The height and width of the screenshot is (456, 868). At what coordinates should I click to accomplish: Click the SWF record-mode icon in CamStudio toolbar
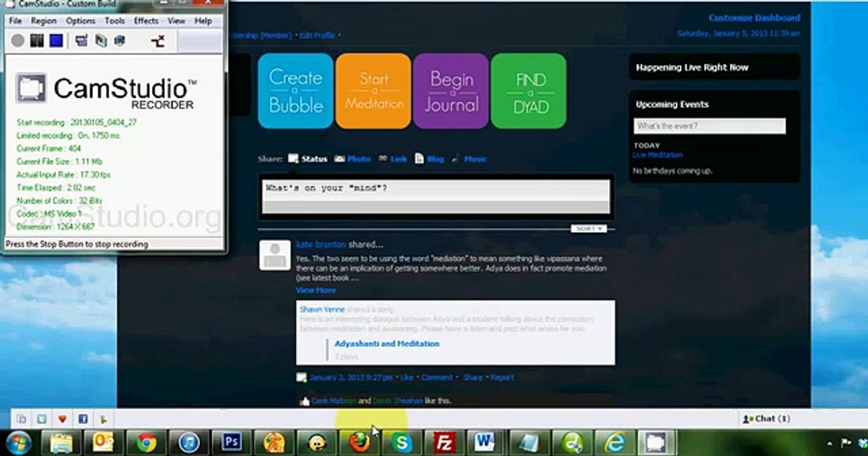click(120, 41)
